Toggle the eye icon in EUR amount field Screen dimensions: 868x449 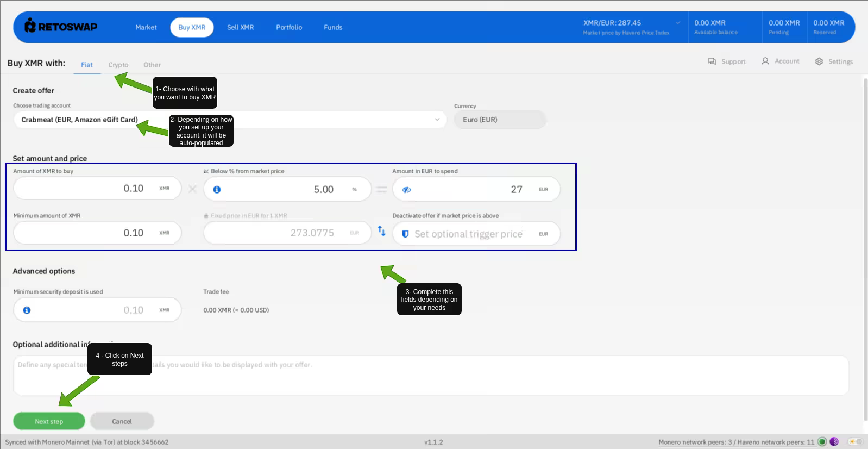point(406,190)
